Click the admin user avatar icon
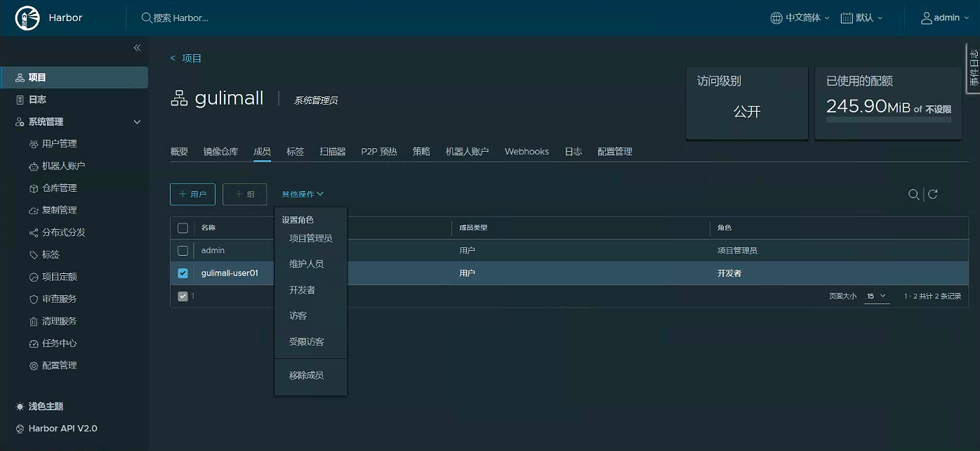 point(927,18)
